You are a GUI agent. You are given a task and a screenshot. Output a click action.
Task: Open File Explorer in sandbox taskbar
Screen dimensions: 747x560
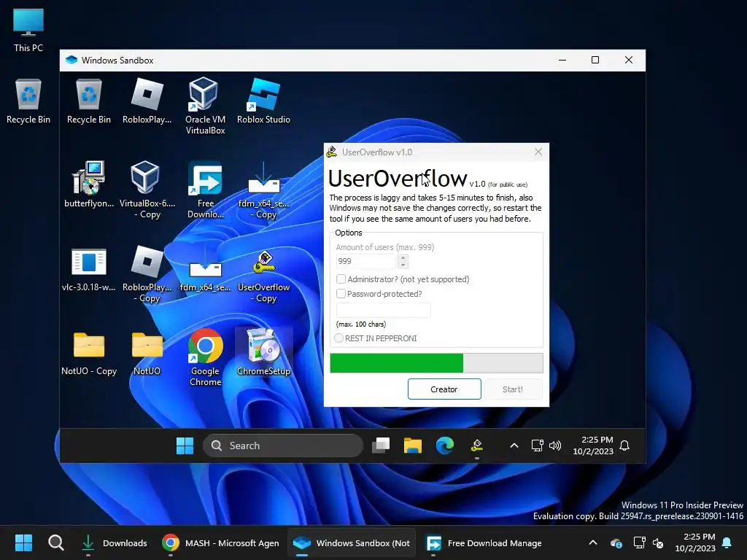point(413,446)
